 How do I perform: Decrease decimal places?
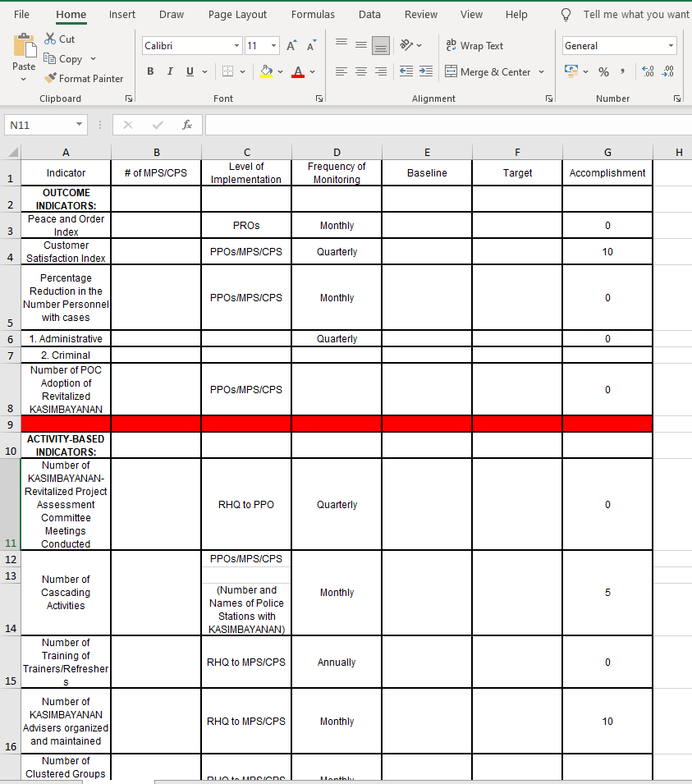point(667,71)
